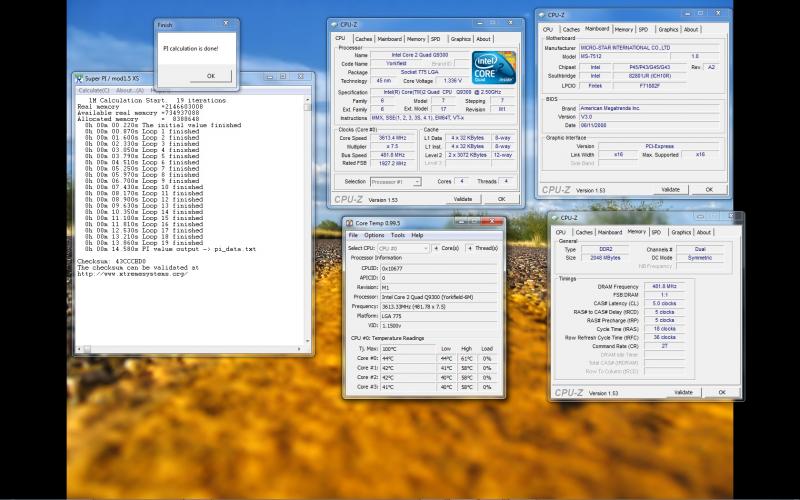Click Validate in CPU-Z Mainboard window
This screenshot has height=500, width=800.
[670, 189]
